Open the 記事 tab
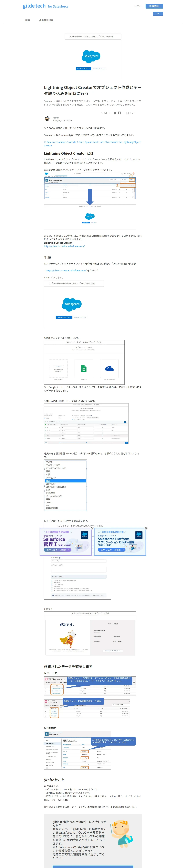This screenshot has width=186, height=868. [28, 21]
